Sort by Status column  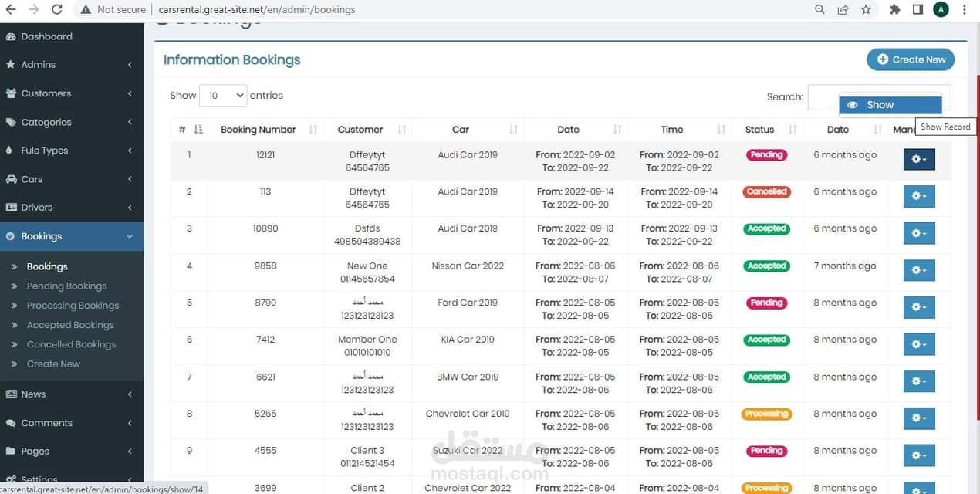[767, 130]
